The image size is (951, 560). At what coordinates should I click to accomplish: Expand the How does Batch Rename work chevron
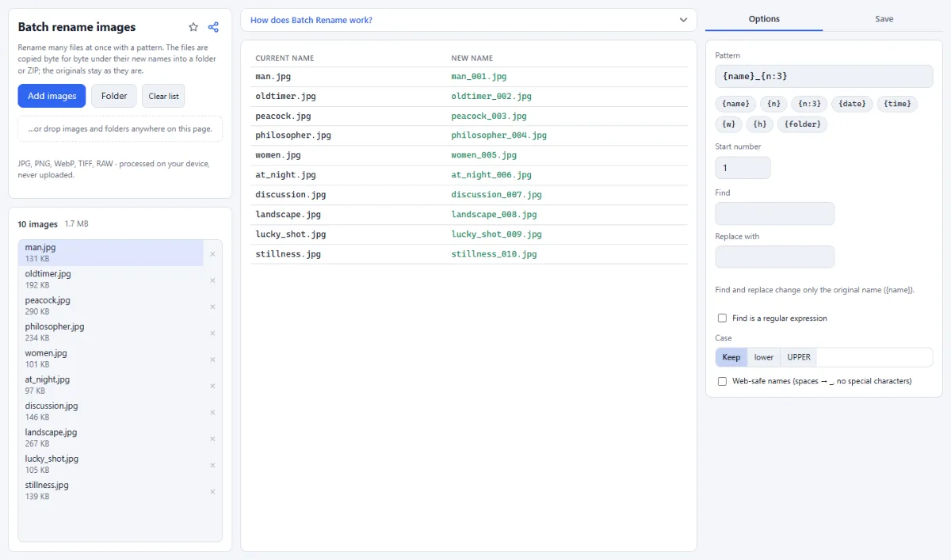684,20
